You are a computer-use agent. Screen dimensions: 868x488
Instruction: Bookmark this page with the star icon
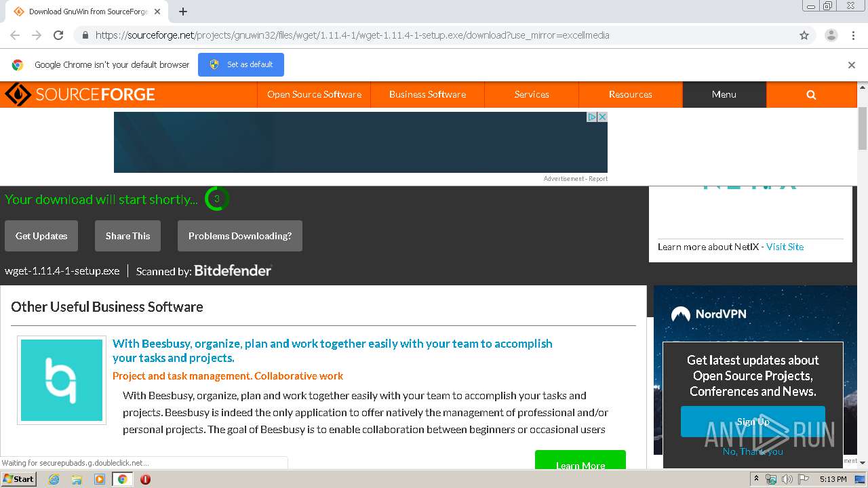pos(804,35)
